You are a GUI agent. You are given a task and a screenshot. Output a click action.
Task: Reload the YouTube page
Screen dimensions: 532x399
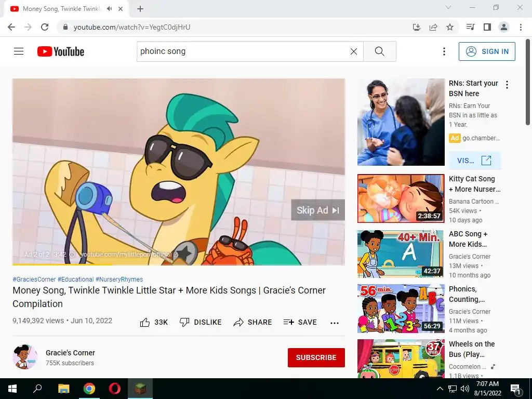(45, 27)
